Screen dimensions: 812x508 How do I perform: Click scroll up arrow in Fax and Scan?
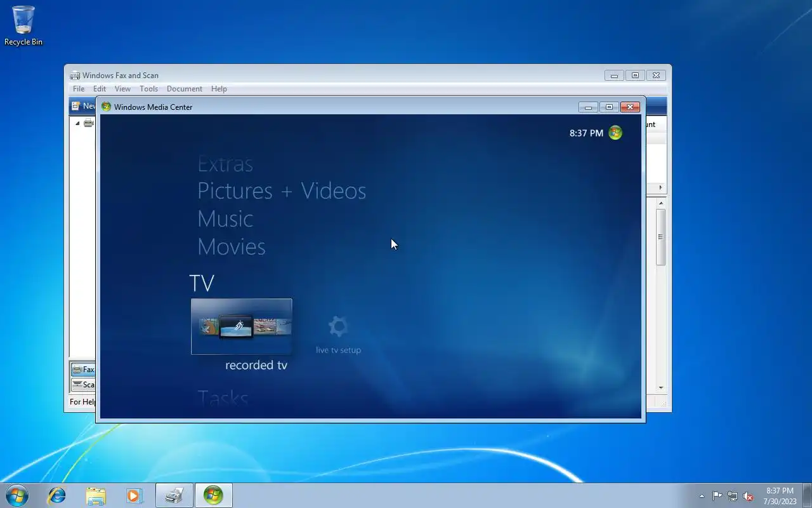point(661,203)
